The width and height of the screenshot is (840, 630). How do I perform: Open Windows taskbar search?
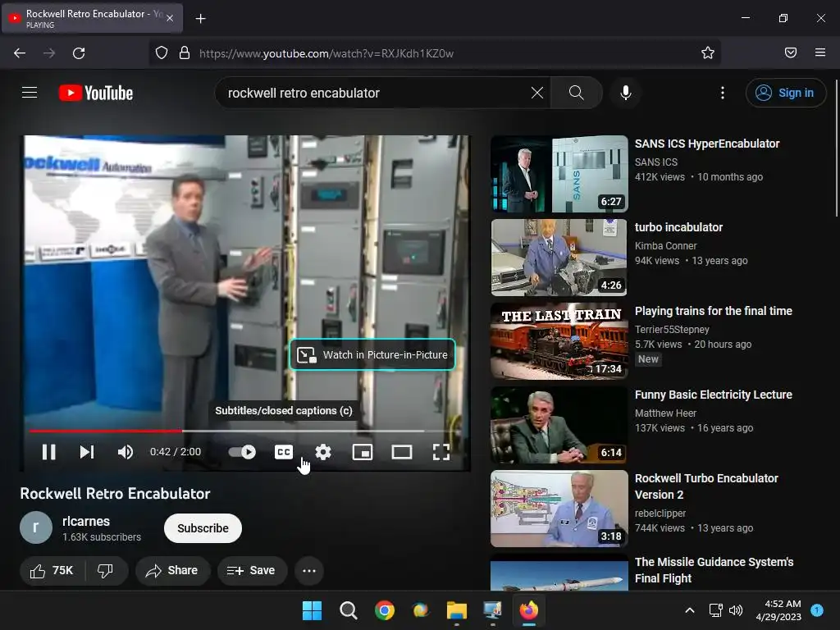[x=348, y=610]
